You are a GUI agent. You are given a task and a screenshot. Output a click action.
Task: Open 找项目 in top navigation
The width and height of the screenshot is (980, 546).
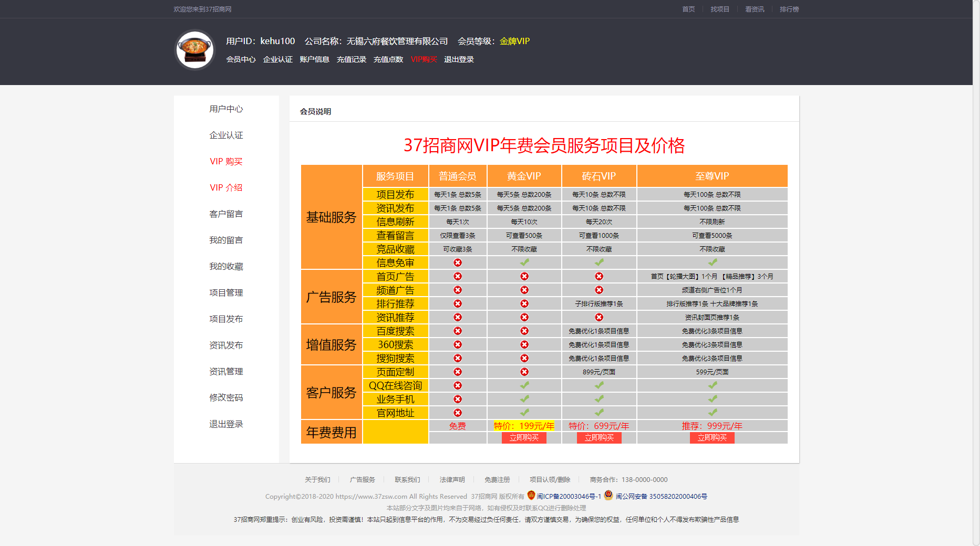(720, 9)
